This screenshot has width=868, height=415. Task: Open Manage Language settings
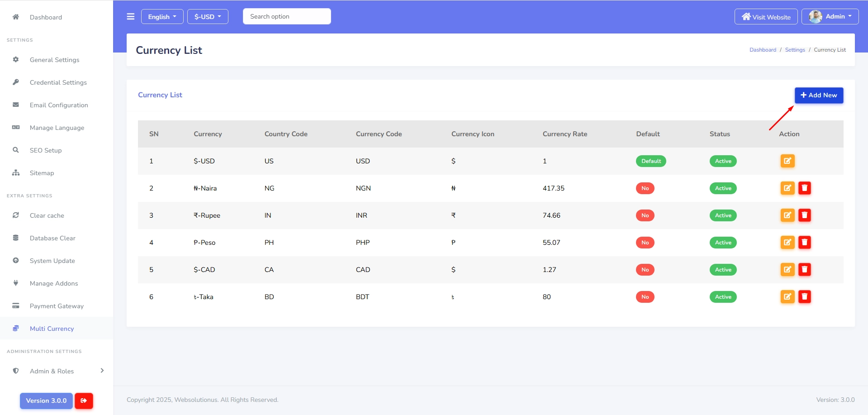(57, 128)
